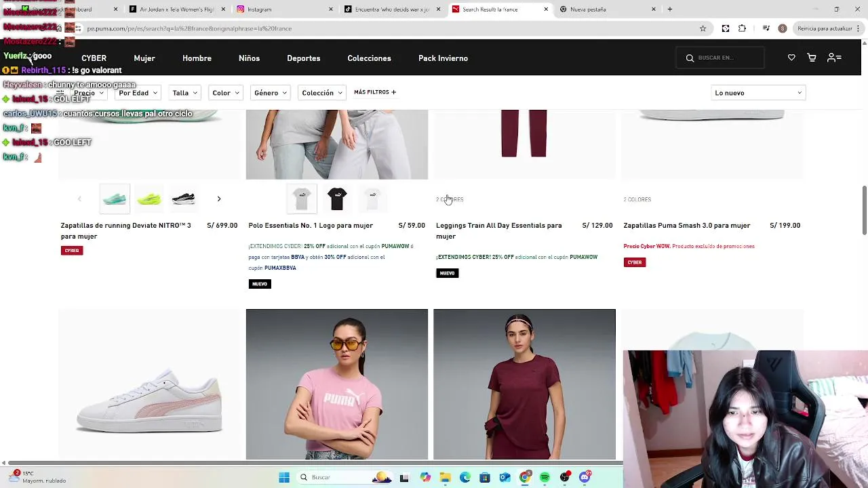Open Discord from the taskbar
This screenshot has width=868, height=488.
585,478
